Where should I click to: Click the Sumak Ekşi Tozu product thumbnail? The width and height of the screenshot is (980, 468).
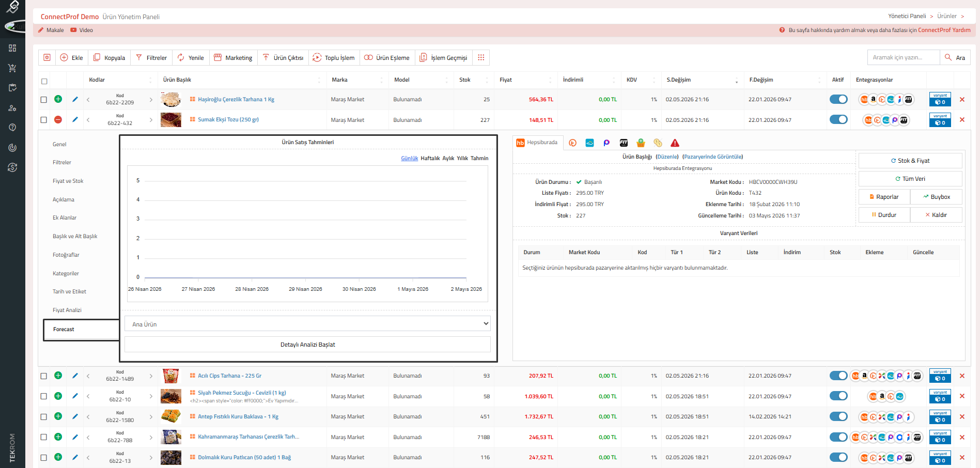tap(171, 120)
